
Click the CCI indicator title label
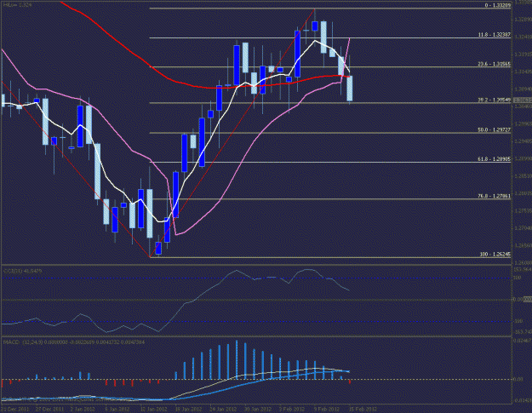tap(23, 271)
